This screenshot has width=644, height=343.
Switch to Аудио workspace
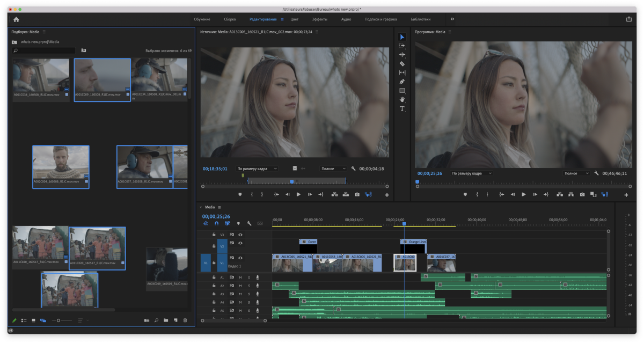(346, 19)
